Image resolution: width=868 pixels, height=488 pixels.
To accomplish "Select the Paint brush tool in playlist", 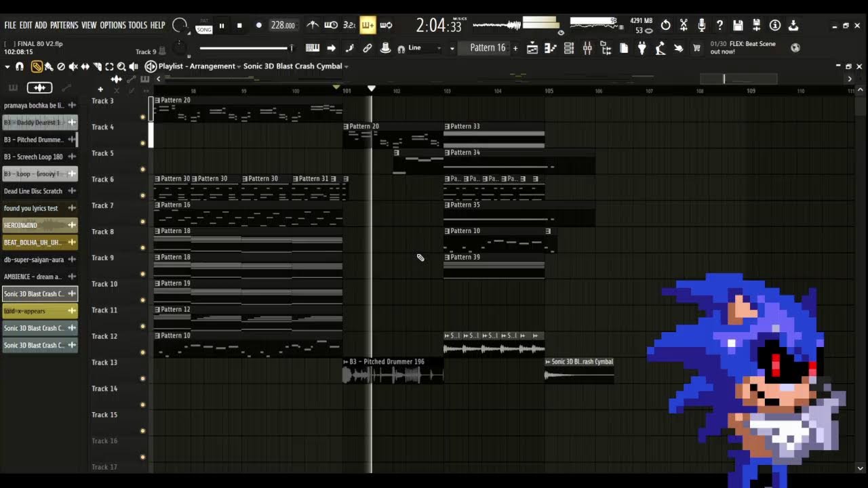I will pos(49,66).
